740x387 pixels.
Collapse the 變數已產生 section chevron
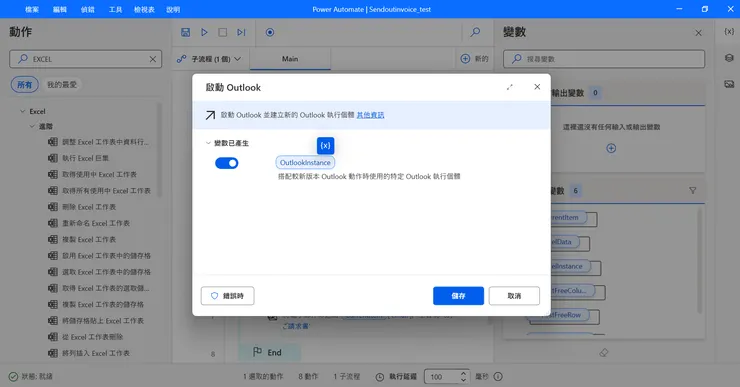click(x=208, y=143)
